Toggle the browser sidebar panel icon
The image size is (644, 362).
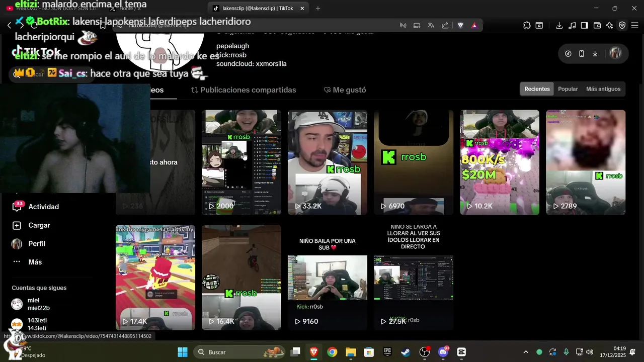[584, 25]
